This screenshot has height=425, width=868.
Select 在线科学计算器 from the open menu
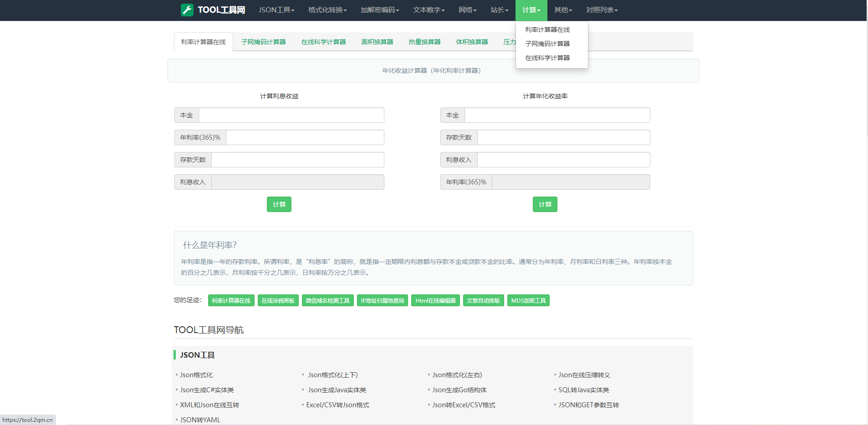pyautogui.click(x=547, y=57)
